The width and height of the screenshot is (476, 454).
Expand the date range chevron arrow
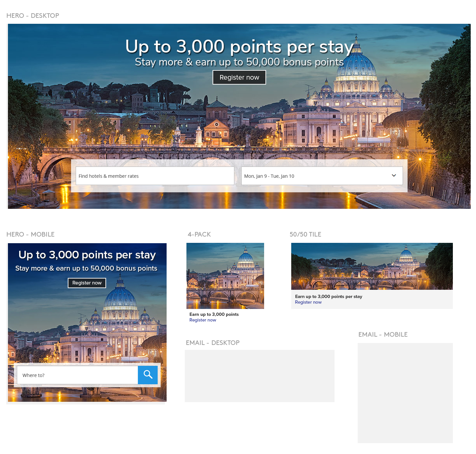[x=394, y=175]
